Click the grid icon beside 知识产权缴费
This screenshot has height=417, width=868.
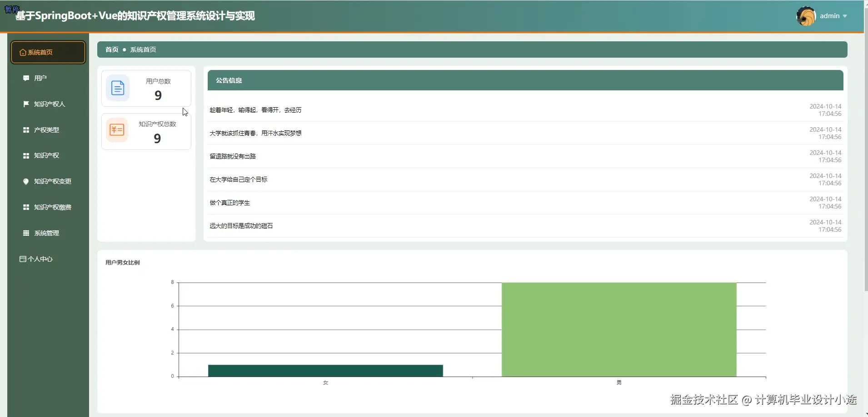pyautogui.click(x=26, y=207)
